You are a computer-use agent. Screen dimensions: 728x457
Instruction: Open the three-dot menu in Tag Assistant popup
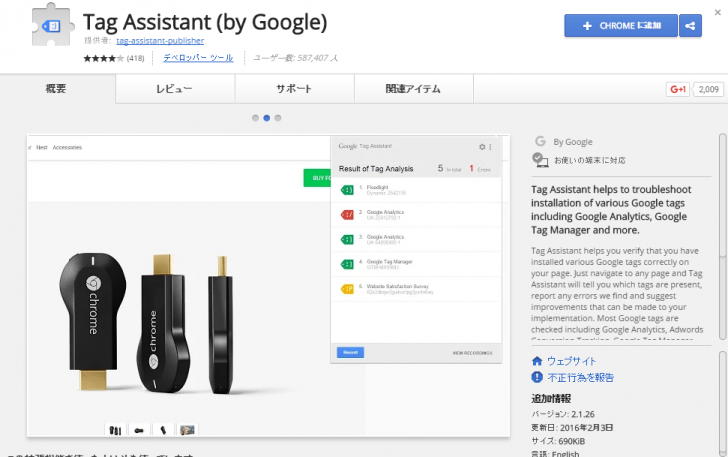click(490, 147)
